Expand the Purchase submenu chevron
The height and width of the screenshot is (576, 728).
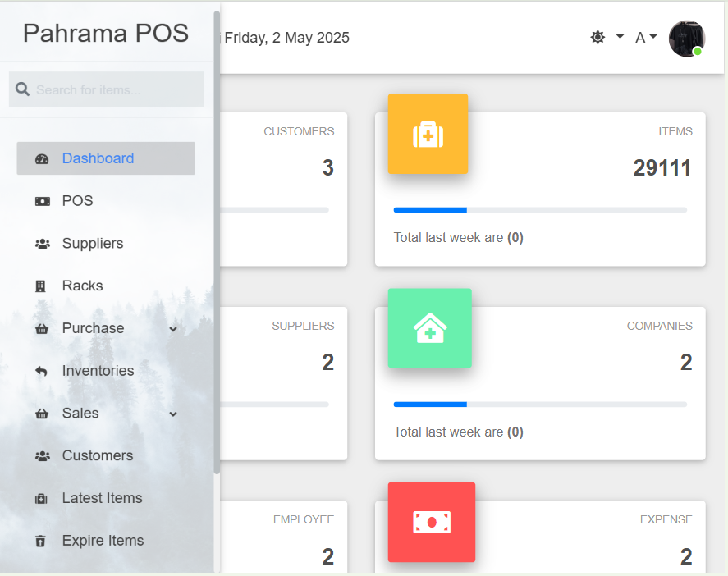point(173,329)
